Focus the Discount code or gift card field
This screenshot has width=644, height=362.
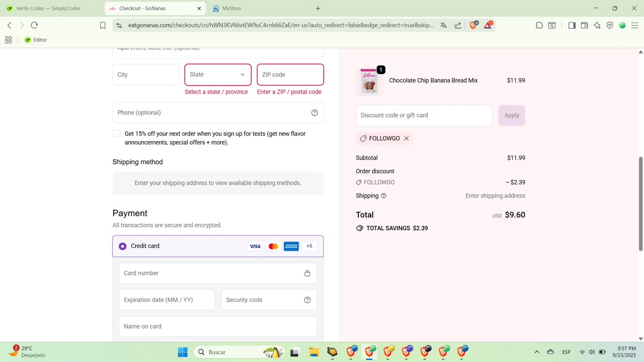(x=424, y=115)
